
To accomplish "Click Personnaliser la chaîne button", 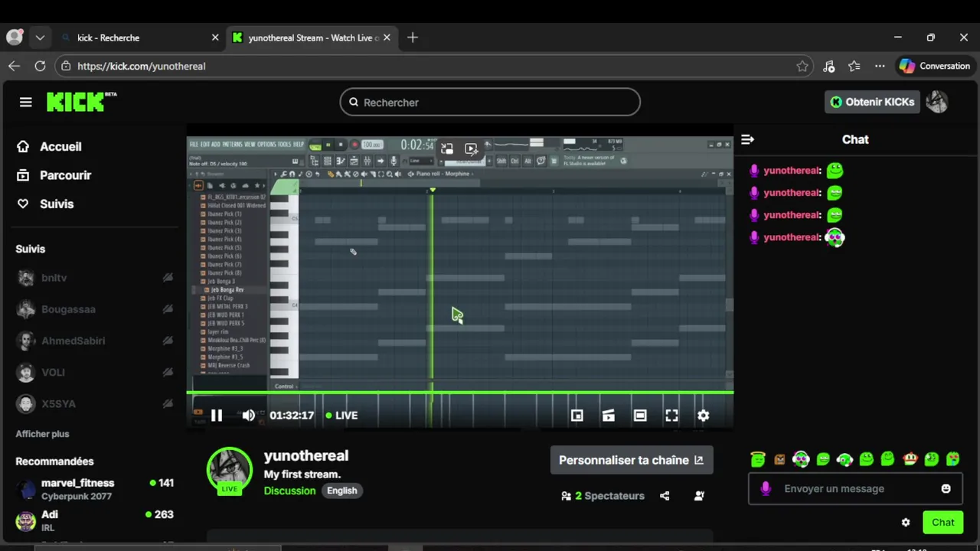I will click(632, 460).
